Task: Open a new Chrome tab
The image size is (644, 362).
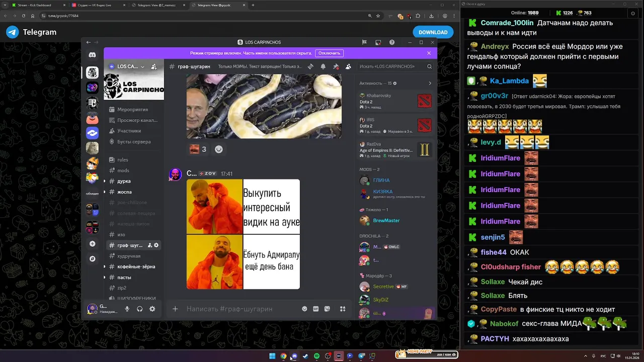Action: 253,5
